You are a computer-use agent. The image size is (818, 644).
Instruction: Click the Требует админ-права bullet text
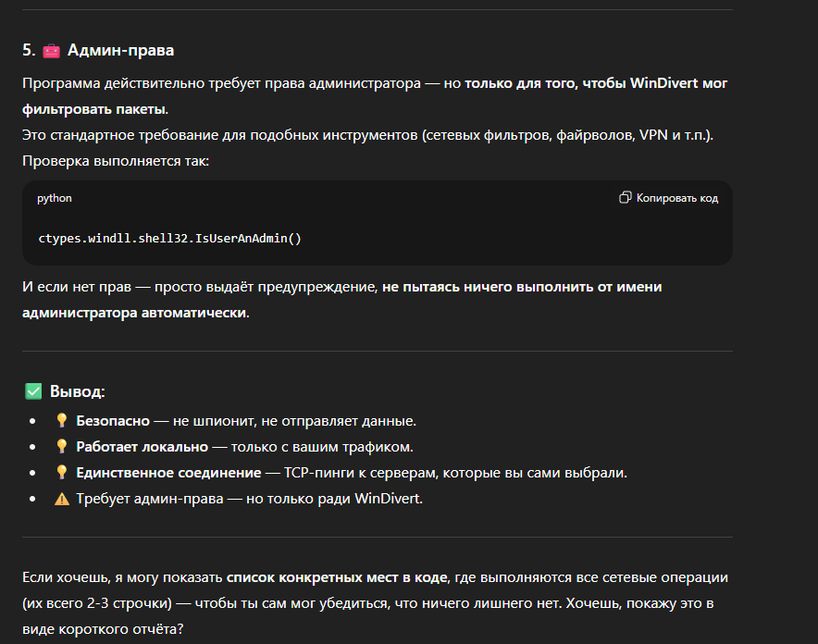tap(250, 499)
